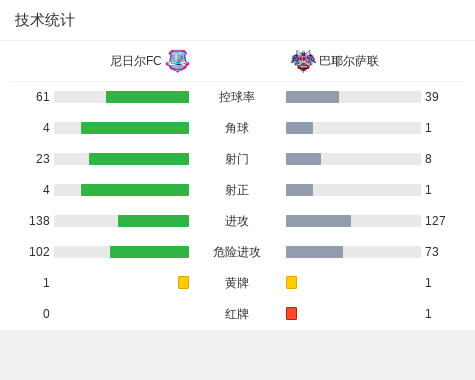
Task: Select the 技术统计 section title
Action: tap(45, 20)
